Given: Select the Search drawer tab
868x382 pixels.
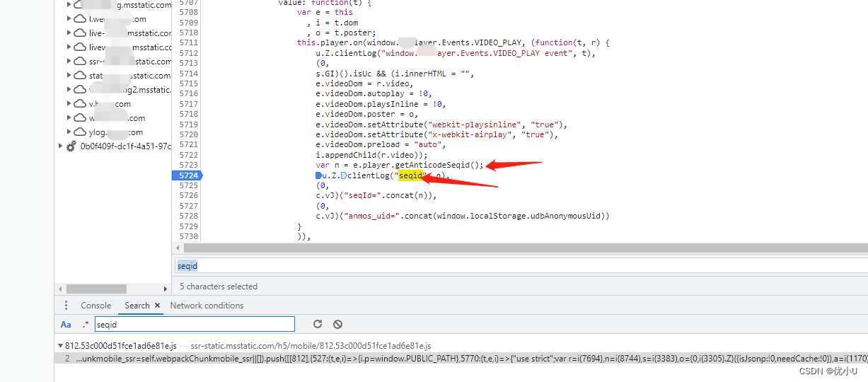Looking at the screenshot, I should (x=137, y=306).
